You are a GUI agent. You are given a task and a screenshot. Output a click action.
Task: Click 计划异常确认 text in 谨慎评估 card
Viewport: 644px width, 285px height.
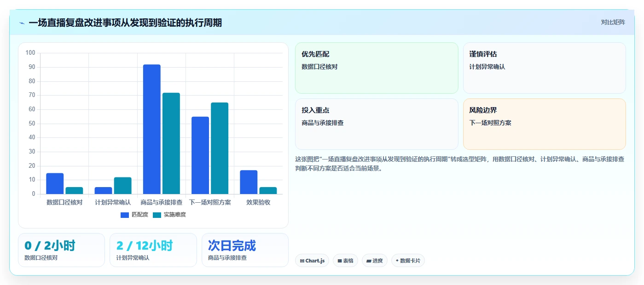click(487, 67)
